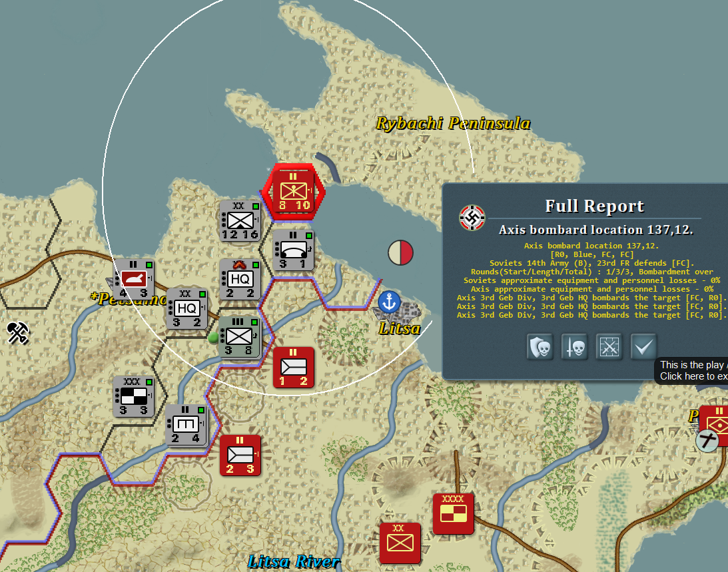Image resolution: width=728 pixels, height=572 pixels.
Task: Click the '[R0, Blue, FC, FC]' line
Action: pyautogui.click(x=591, y=254)
